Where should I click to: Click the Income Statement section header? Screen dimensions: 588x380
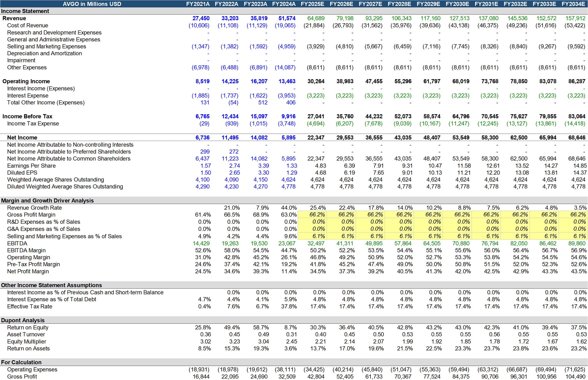point(25,11)
